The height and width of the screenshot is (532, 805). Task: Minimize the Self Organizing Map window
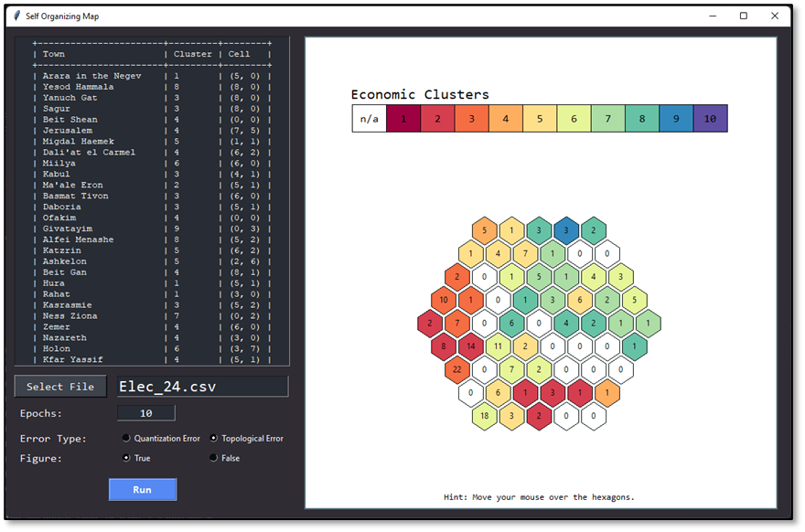[x=713, y=16]
